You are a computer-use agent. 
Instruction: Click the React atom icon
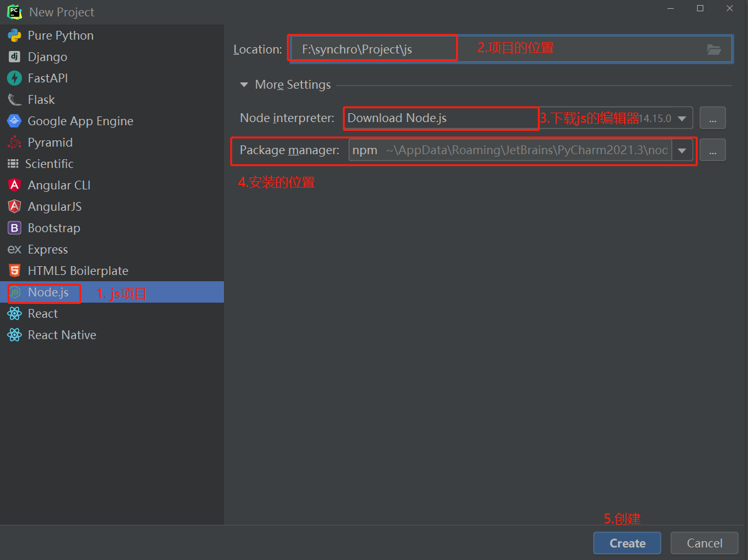pos(14,313)
